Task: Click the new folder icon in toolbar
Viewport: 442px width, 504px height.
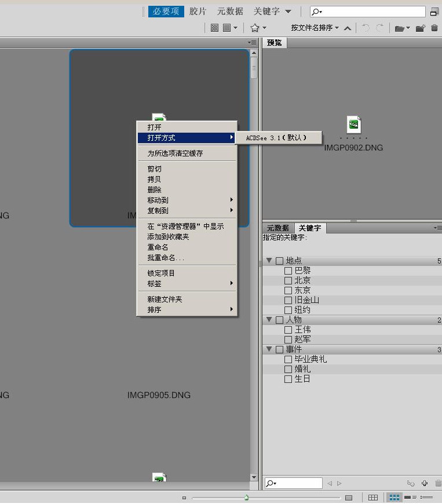Action: 421,28
